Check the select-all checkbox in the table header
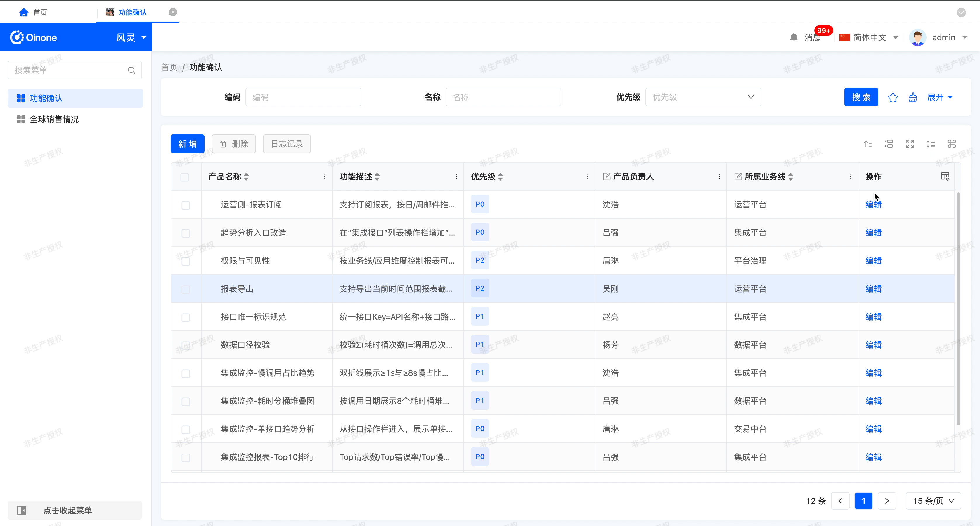This screenshot has height=526, width=980. tap(184, 177)
